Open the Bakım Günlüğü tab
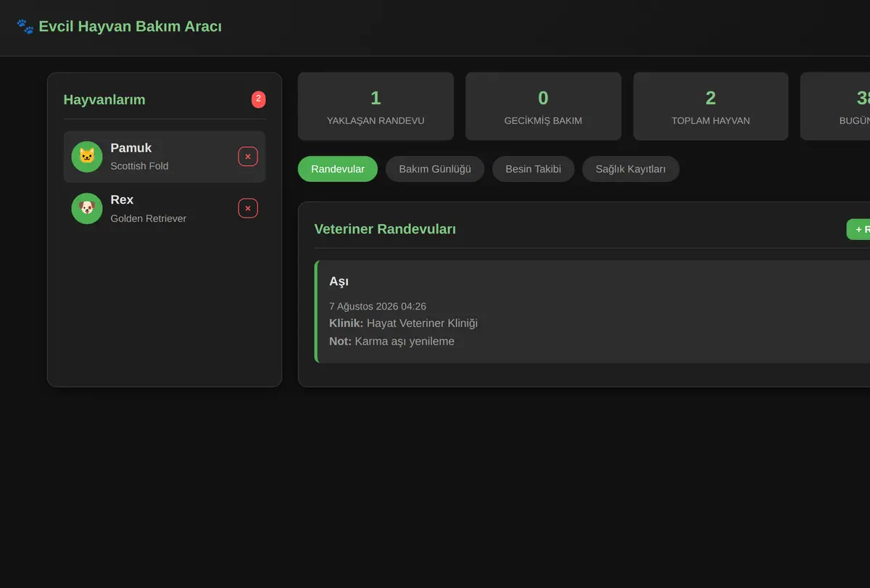The image size is (870, 588). 435,169
